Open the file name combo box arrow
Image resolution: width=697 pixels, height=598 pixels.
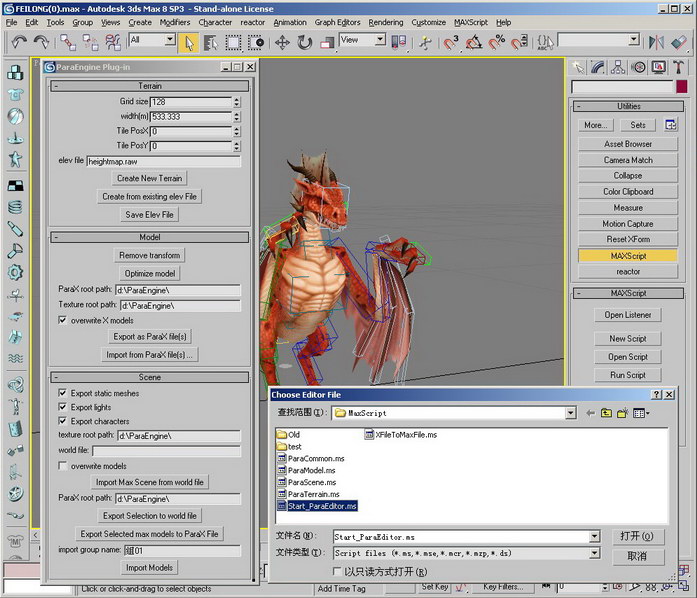594,537
